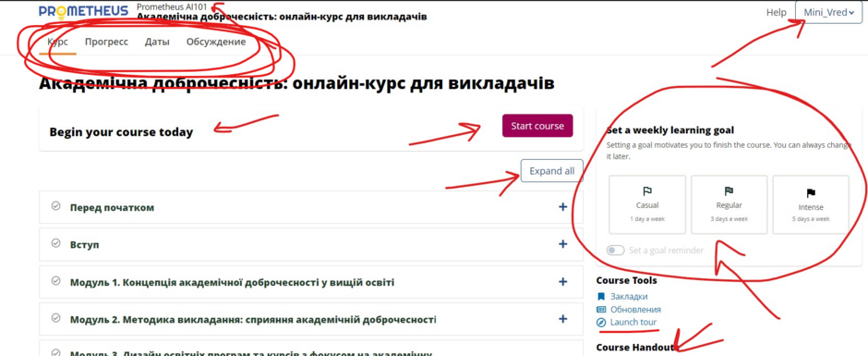Click the checkmark icon for Перед початком
Viewport: 868px width, 356px height.
[55, 206]
